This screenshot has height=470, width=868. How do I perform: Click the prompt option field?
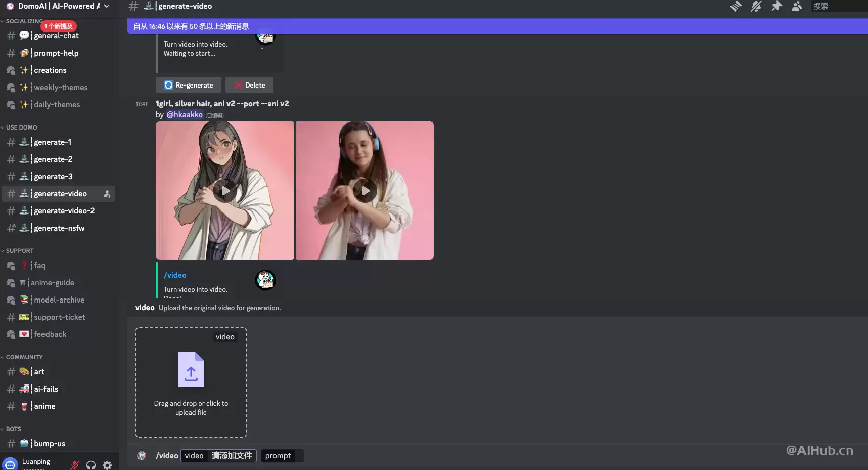[x=278, y=456]
